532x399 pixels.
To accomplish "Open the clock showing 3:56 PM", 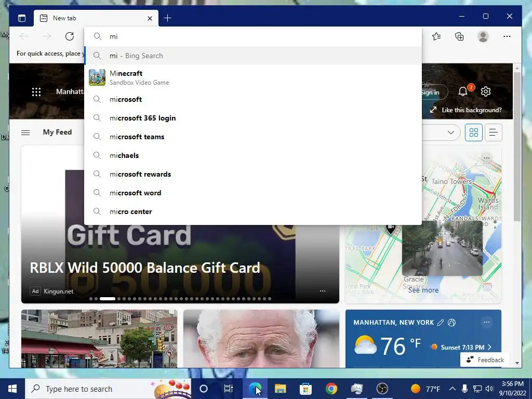I will tap(513, 389).
